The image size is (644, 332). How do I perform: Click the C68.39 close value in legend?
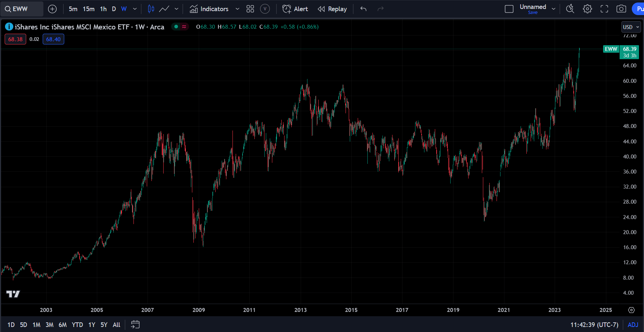[268, 27]
